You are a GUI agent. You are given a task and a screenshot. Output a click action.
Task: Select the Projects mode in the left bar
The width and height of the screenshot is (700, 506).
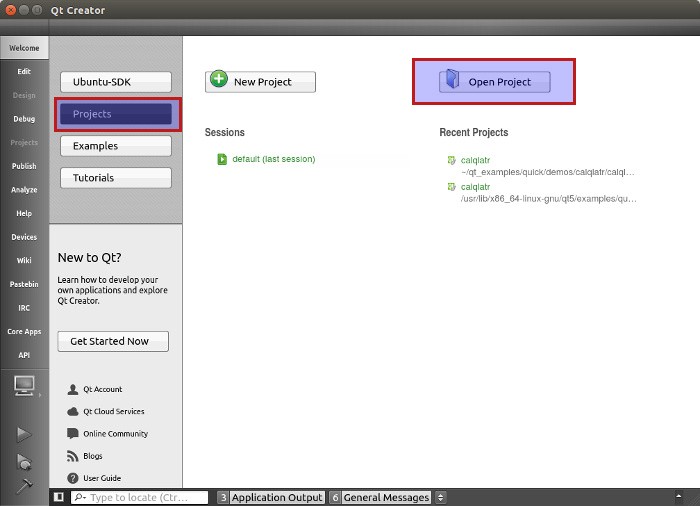pos(24,142)
